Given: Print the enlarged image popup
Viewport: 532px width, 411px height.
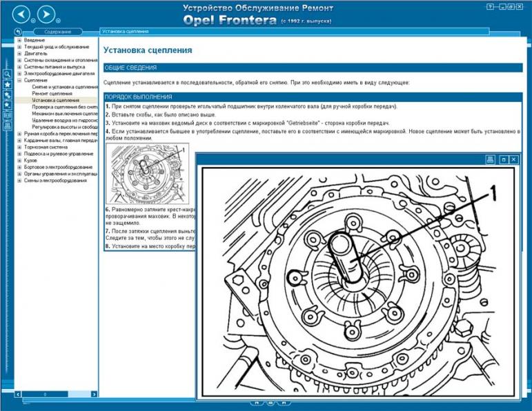Looking at the screenshot, I should click(490, 159).
